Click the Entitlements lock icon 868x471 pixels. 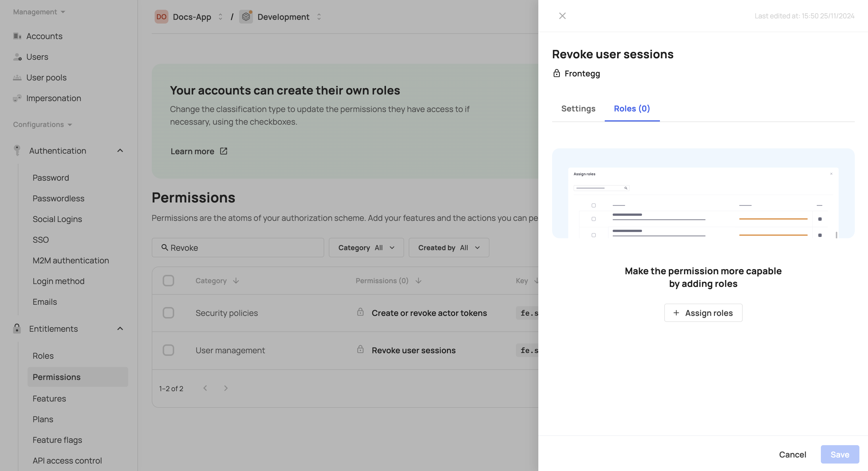(17, 329)
